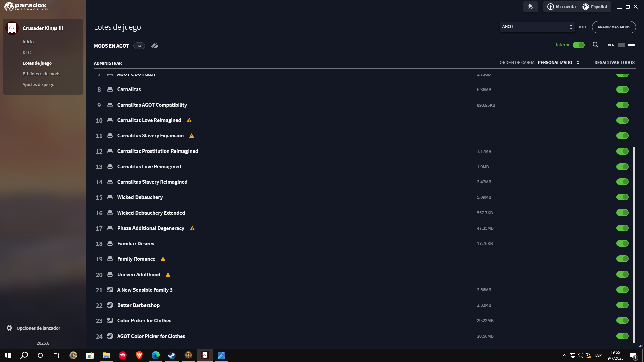644x362 pixels.
Task: Disable Family Romance mod toggle
Action: pyautogui.click(x=623, y=259)
